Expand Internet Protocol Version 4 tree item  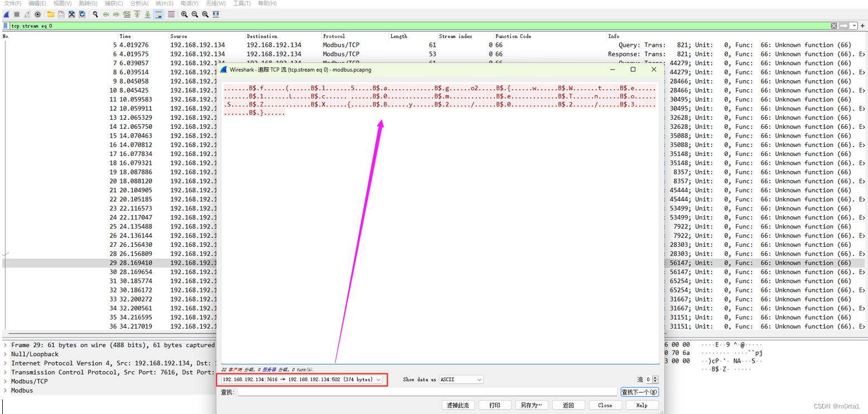[x=6, y=363]
